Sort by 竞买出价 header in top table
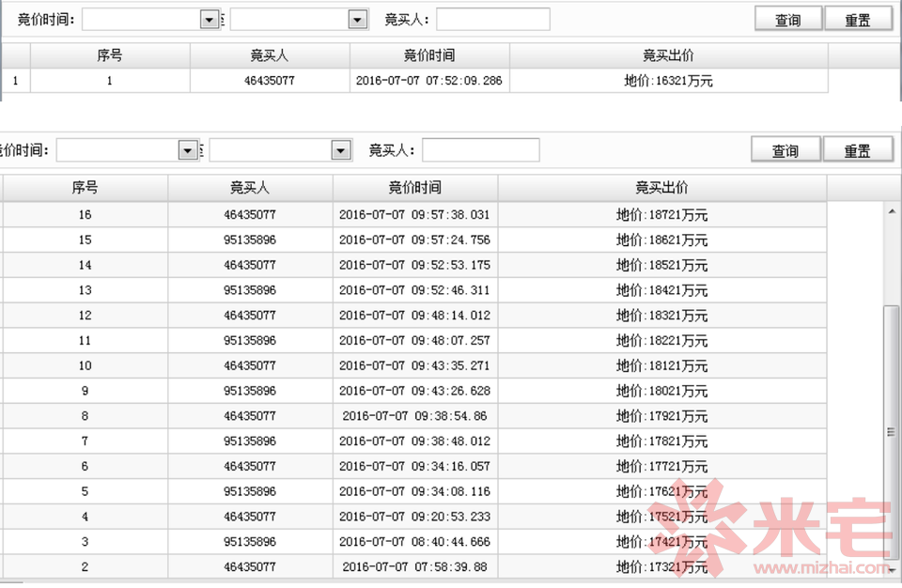Image resolution: width=902 pixels, height=588 pixels. (x=668, y=55)
